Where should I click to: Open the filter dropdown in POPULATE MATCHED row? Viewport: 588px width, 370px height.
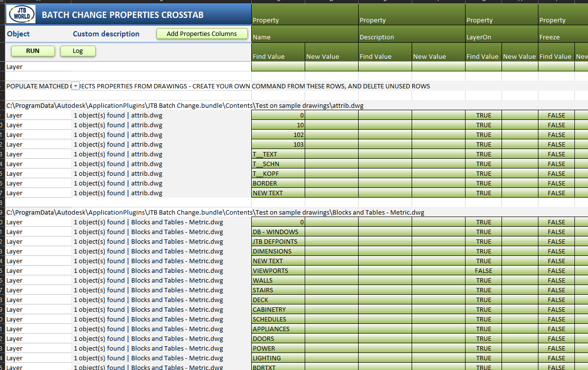[75, 86]
